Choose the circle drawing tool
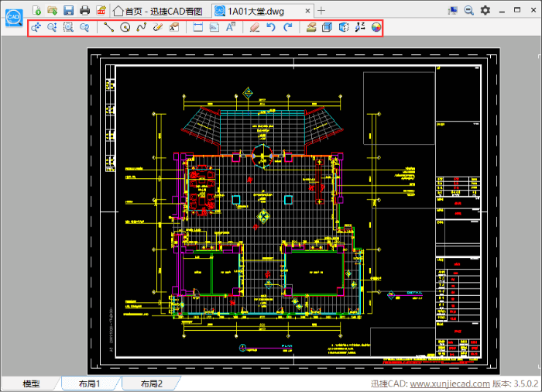Screen dimensions: 542x392 click(x=125, y=28)
